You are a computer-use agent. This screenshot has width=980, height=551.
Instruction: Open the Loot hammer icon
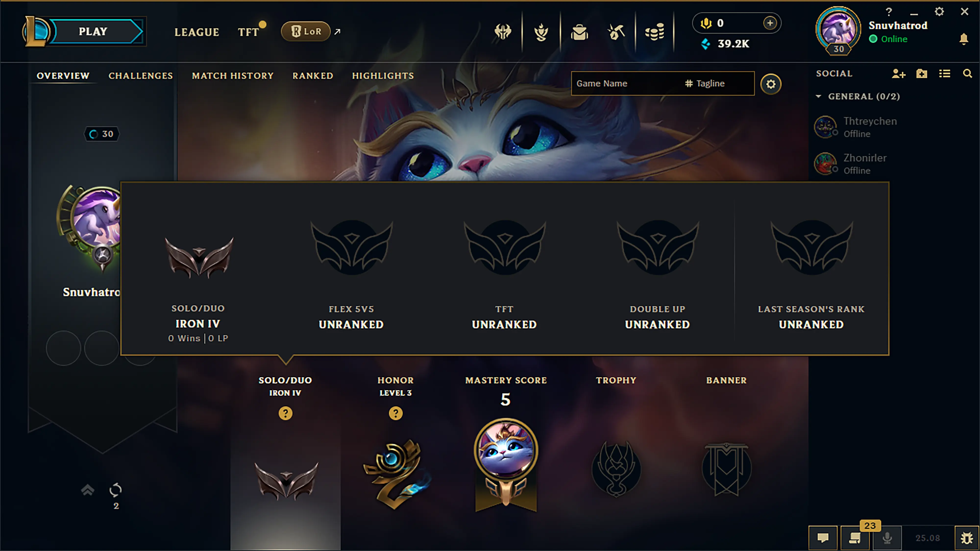(x=616, y=32)
